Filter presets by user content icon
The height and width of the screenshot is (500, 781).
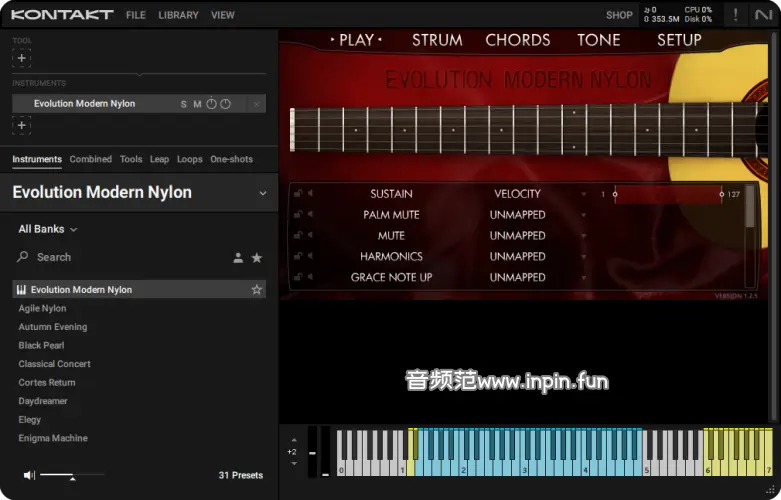[x=238, y=258]
